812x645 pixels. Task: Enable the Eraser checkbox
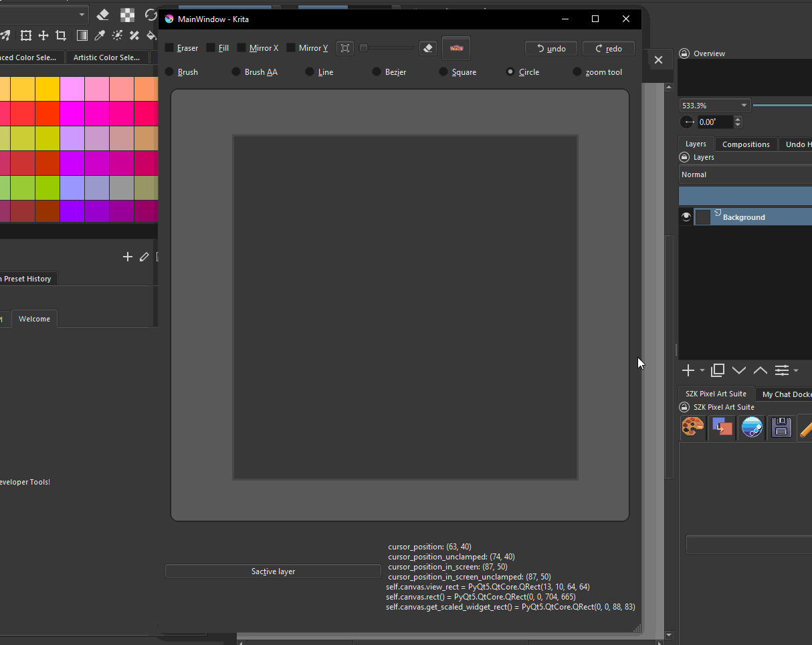pos(182,48)
